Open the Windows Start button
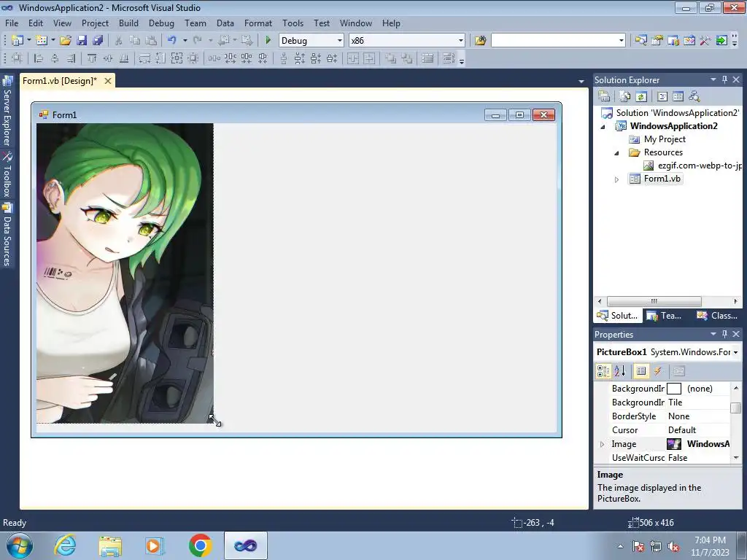 tap(20, 545)
